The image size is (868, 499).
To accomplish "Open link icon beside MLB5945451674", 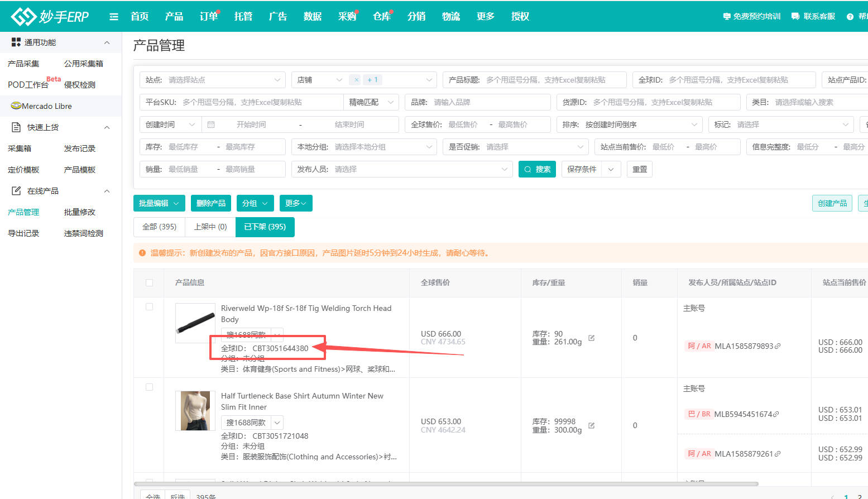I will point(776,414).
